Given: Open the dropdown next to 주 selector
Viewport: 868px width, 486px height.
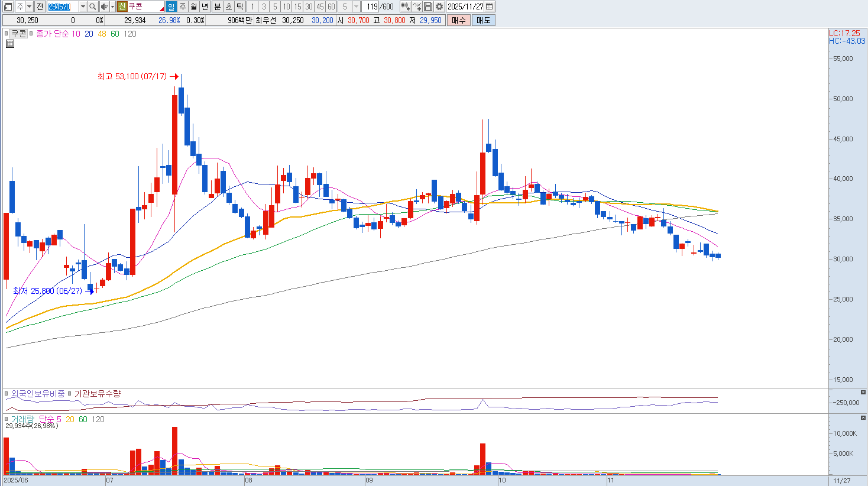Looking at the screenshot, I should click(x=28, y=7).
